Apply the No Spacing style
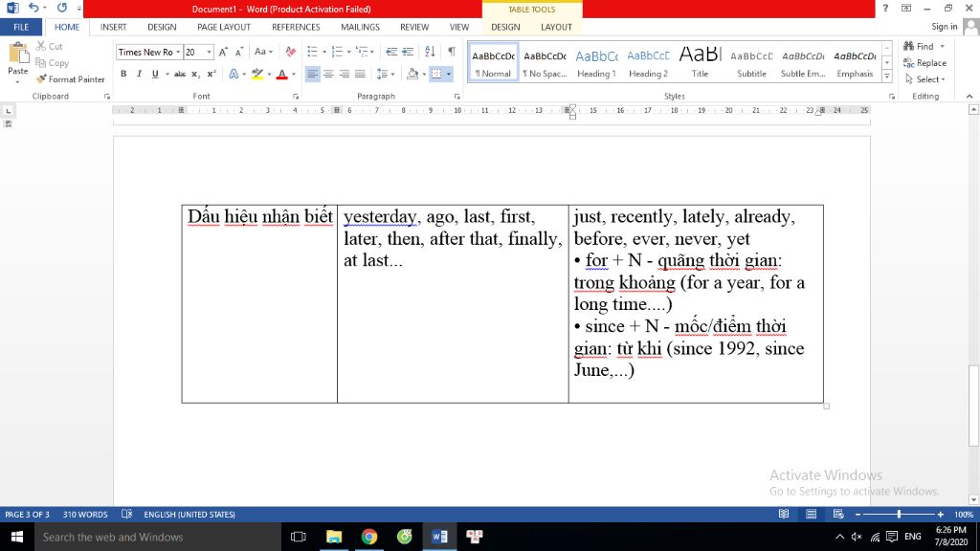This screenshot has width=980, height=551. pyautogui.click(x=545, y=62)
